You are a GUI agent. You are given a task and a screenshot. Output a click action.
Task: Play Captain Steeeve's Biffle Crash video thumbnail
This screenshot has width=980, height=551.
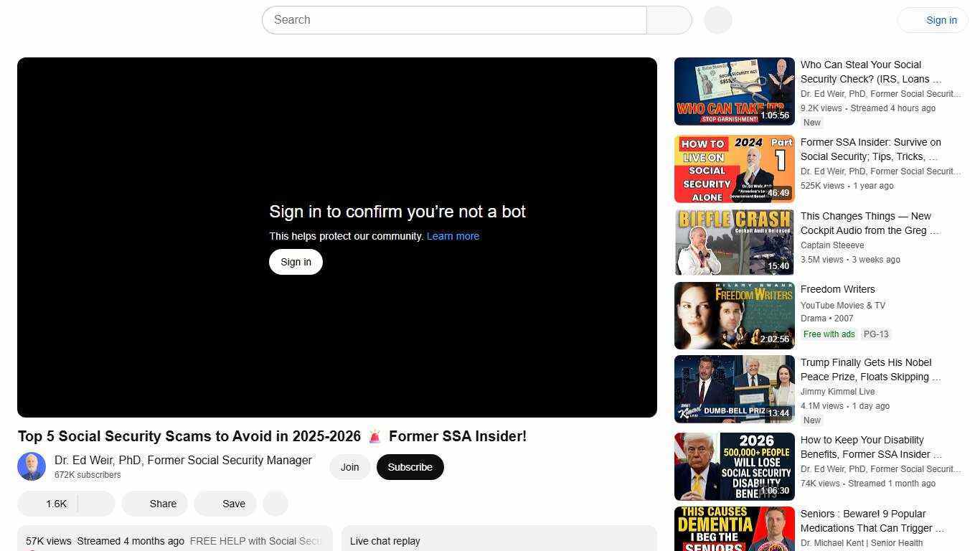point(734,242)
